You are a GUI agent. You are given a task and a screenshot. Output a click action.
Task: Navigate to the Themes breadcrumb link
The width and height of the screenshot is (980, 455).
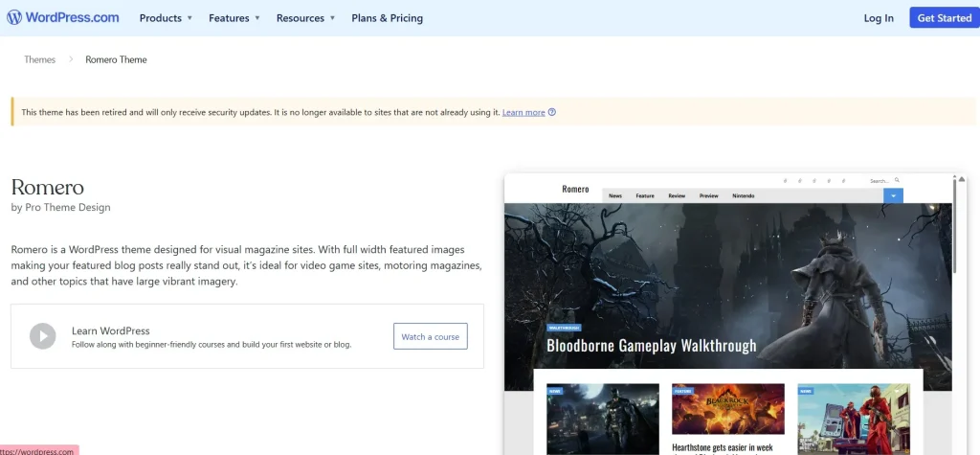click(40, 59)
